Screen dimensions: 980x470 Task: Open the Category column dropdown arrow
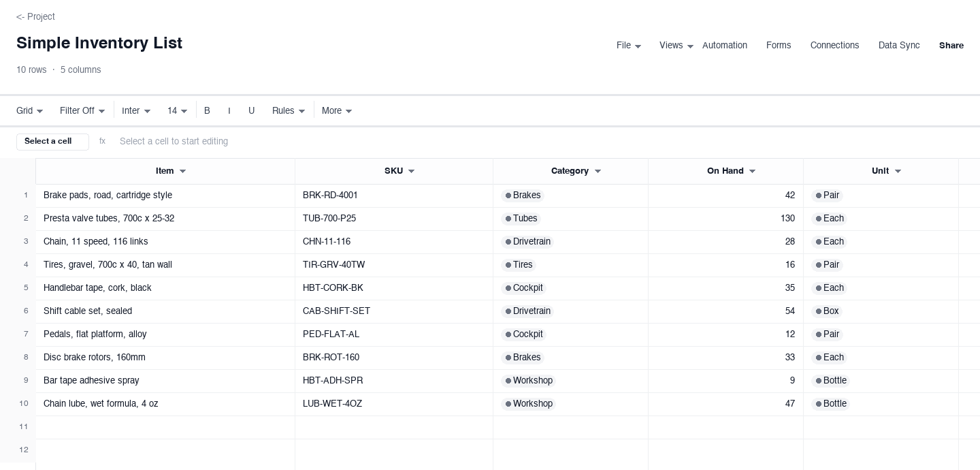[x=598, y=172]
